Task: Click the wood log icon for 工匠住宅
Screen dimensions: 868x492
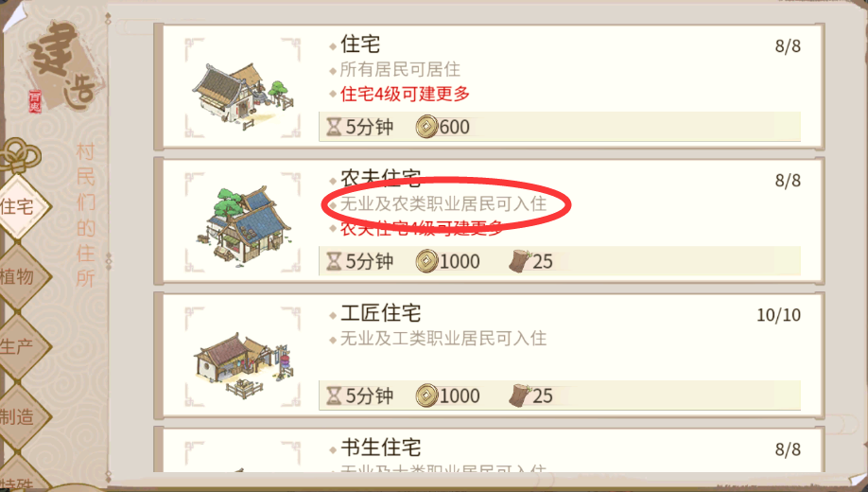Action: [520, 395]
